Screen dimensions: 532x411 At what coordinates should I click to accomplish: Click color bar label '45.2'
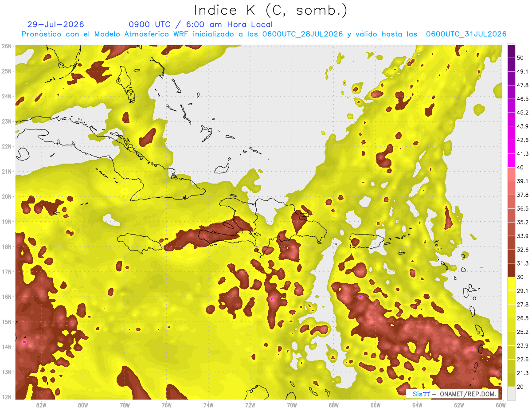[522, 113]
